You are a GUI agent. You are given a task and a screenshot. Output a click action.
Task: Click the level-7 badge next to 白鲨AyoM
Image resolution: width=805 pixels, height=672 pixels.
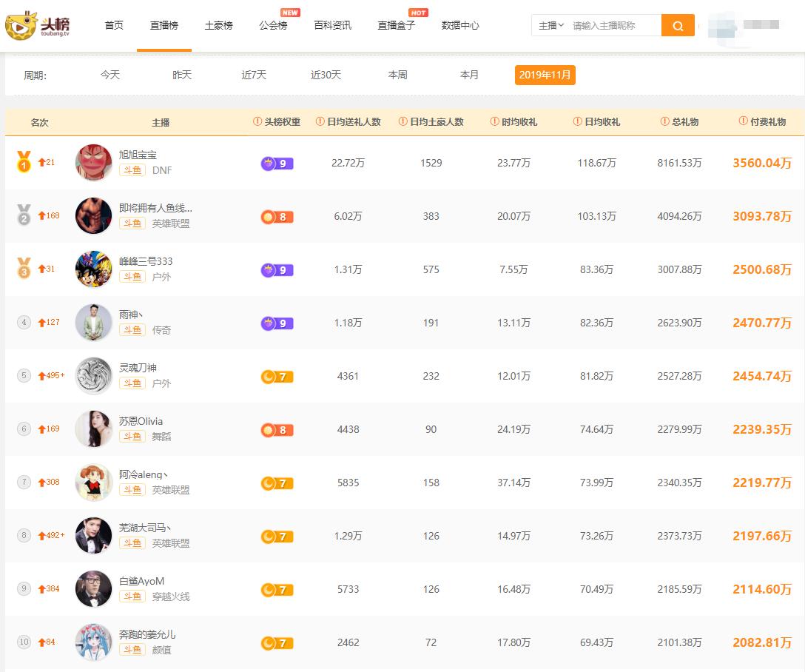coord(276,589)
